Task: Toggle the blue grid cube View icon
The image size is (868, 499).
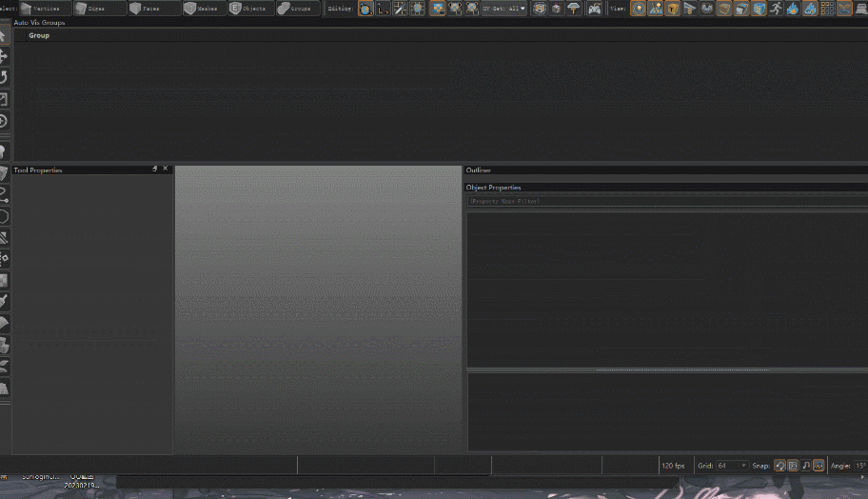Action: [x=759, y=9]
